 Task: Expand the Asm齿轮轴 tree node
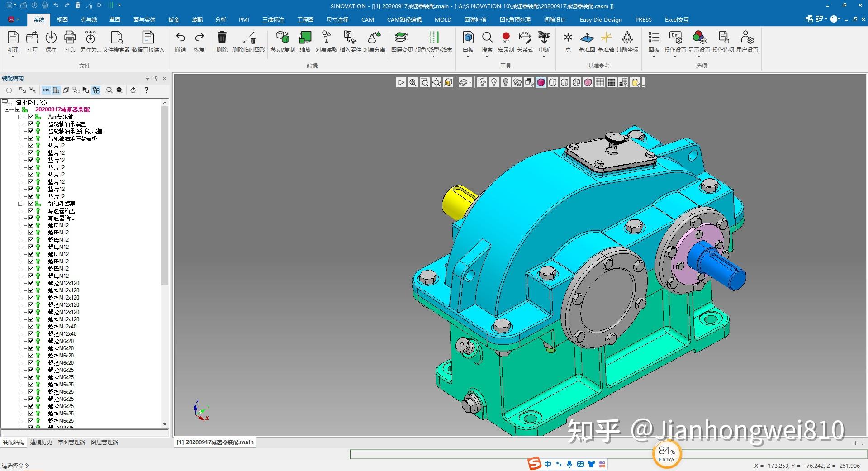pyautogui.click(x=20, y=117)
